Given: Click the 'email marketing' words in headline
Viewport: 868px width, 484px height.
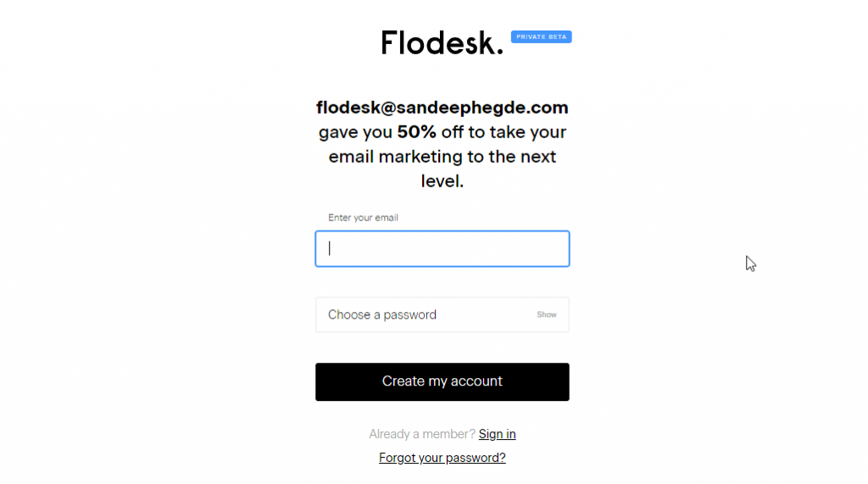Looking at the screenshot, I should tap(393, 157).
